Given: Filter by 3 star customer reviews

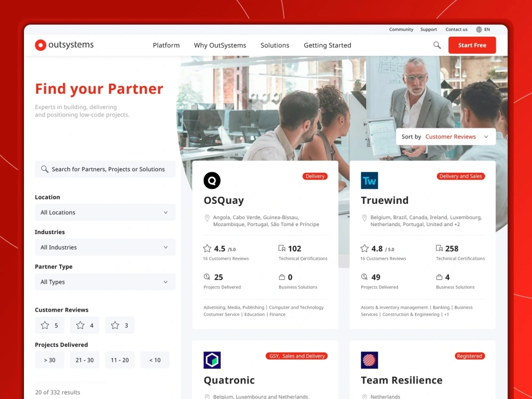Looking at the screenshot, I should tap(120, 325).
